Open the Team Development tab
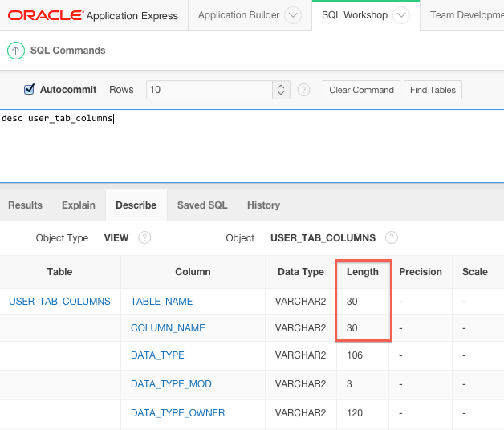 [467, 15]
